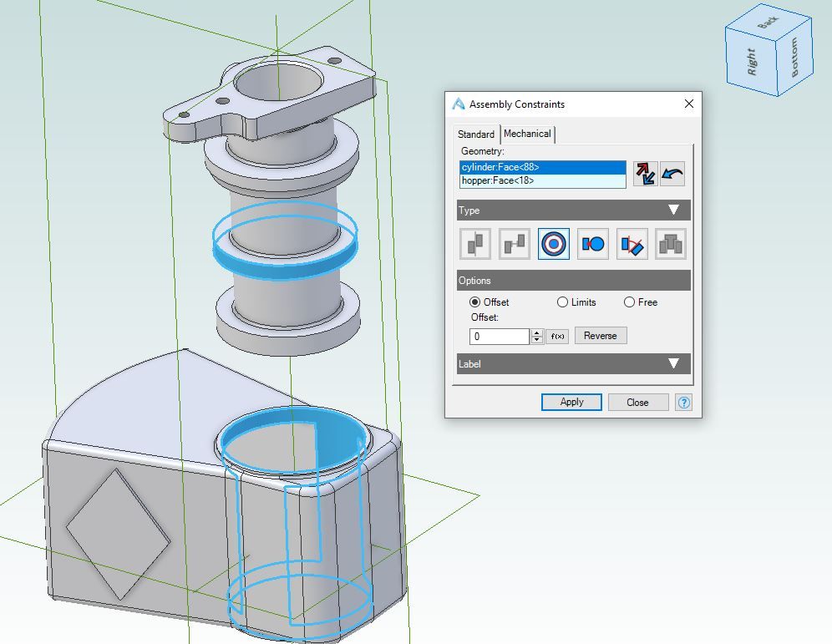The width and height of the screenshot is (832, 644).
Task: Choose the Offset radio option
Action: pyautogui.click(x=475, y=302)
